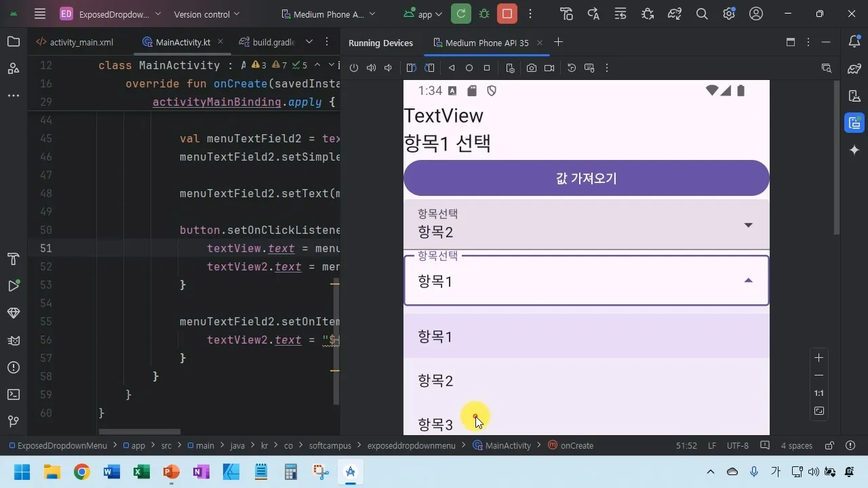This screenshot has height=488, width=868.
Task: Open the run configuration app dropdown
Action: point(421,14)
